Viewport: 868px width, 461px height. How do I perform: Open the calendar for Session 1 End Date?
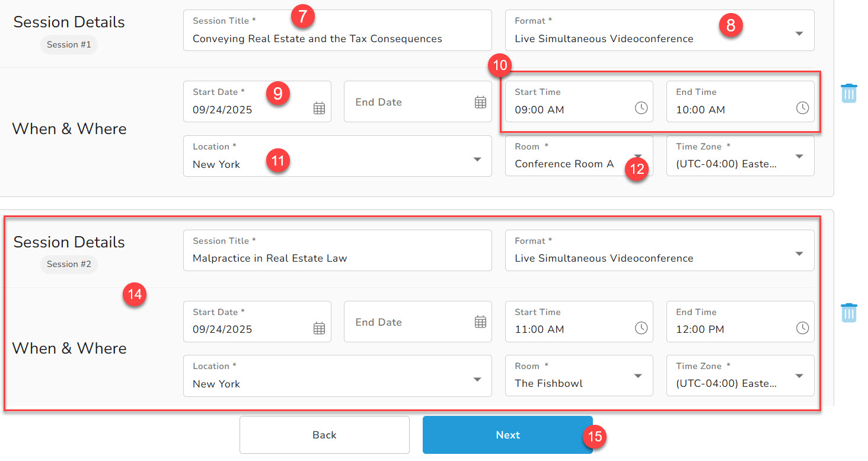[480, 102]
